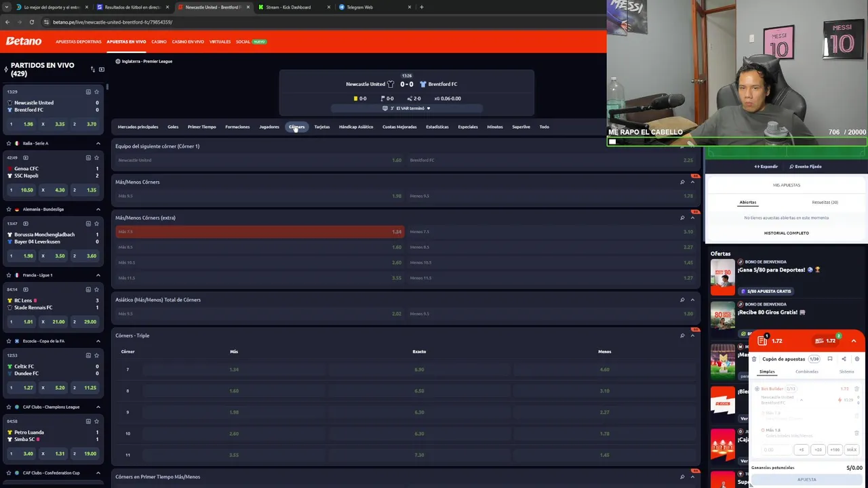Click the Bet Builder 1.72 badge in betslip header
Viewport: 868px width, 488px height.
coord(827,340)
